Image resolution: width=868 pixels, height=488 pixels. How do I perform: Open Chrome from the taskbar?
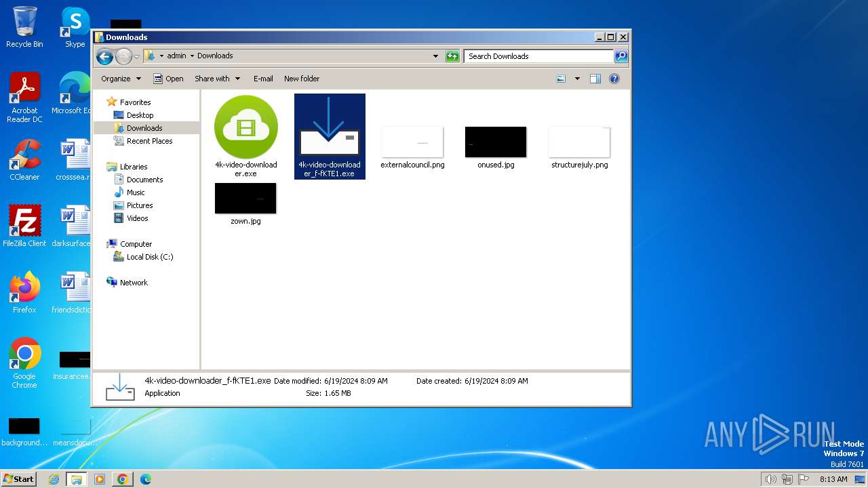pos(122,479)
